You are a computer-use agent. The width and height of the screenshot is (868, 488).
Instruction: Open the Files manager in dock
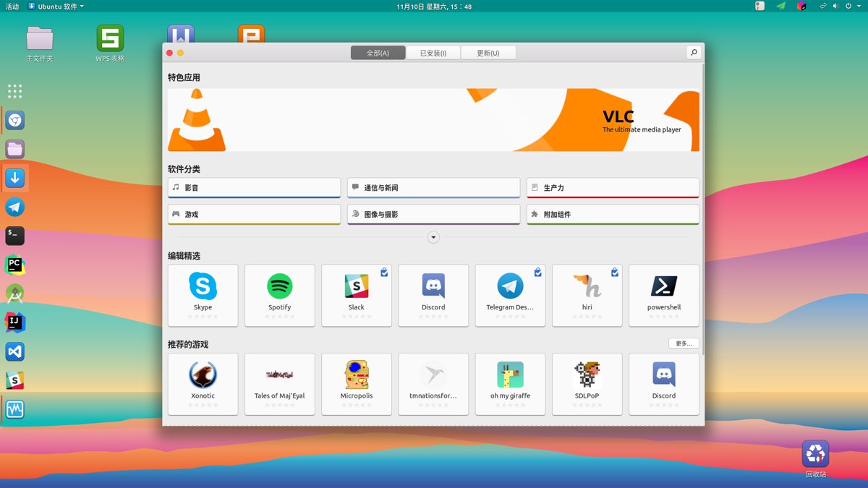tap(15, 149)
